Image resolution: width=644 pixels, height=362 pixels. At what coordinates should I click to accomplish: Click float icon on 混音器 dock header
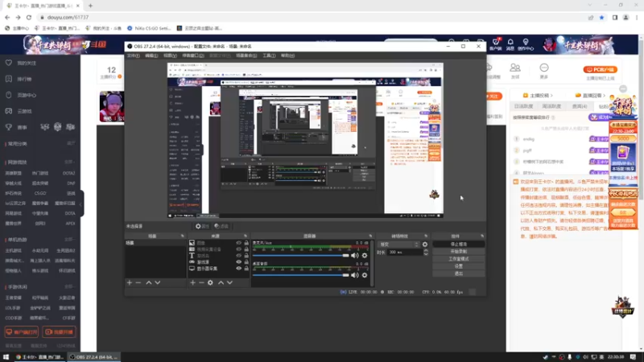(x=370, y=236)
